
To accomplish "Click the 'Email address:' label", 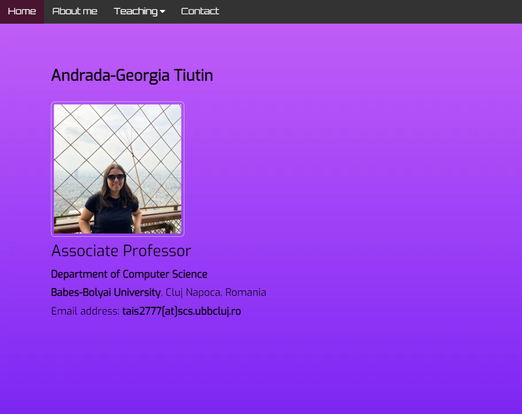I will pyautogui.click(x=85, y=311).
